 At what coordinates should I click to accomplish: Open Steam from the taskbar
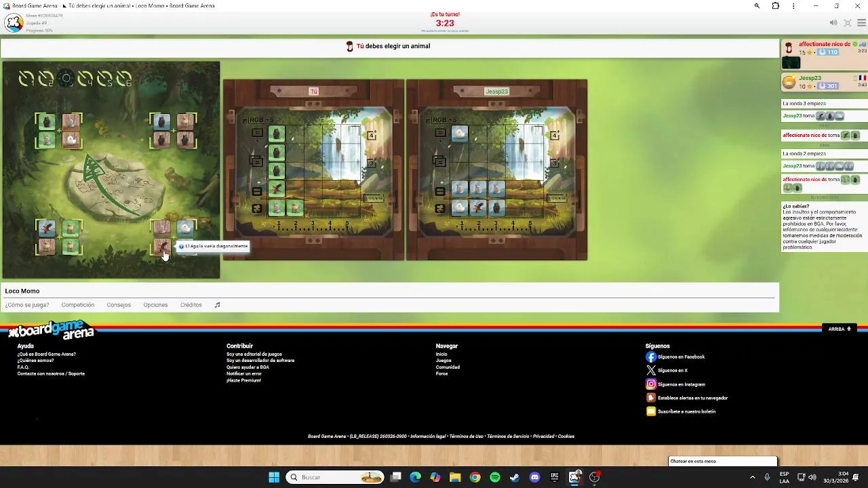515,477
